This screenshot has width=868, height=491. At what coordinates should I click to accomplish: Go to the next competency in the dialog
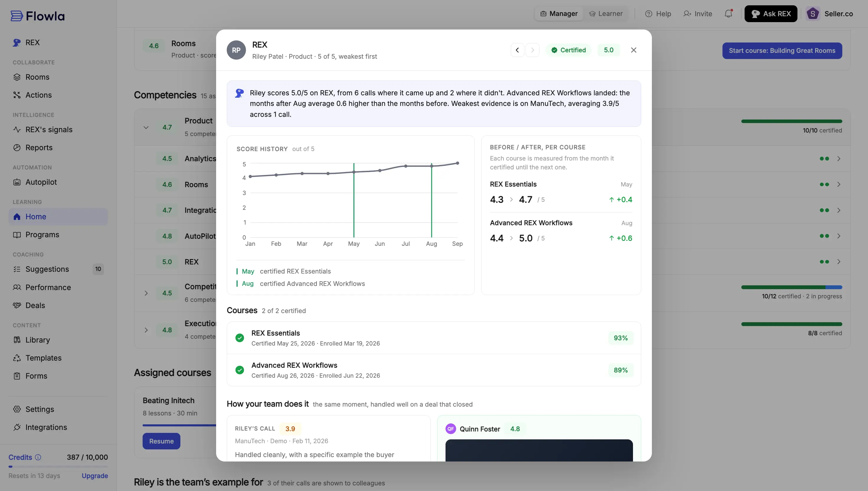[532, 50]
